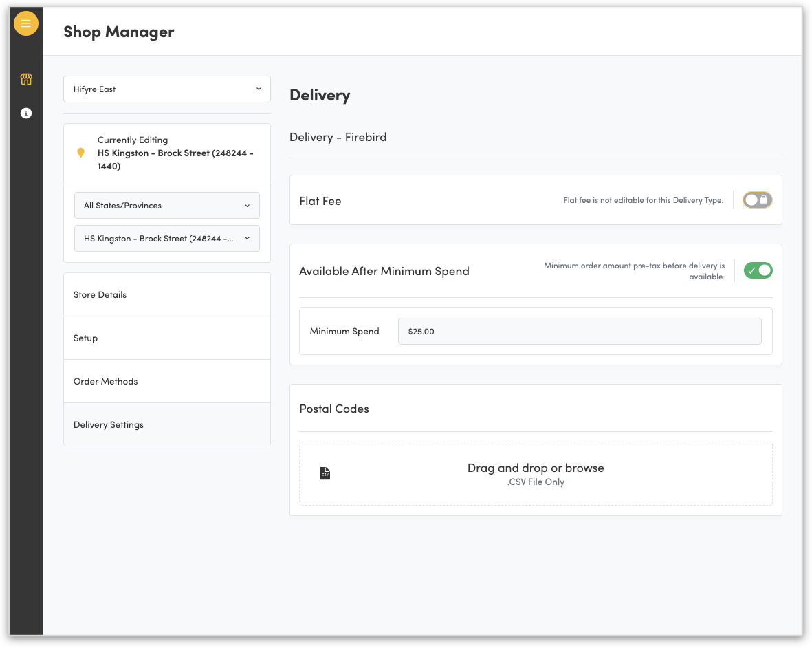Click the yellow location pin icon
812x648 pixels.
80,153
